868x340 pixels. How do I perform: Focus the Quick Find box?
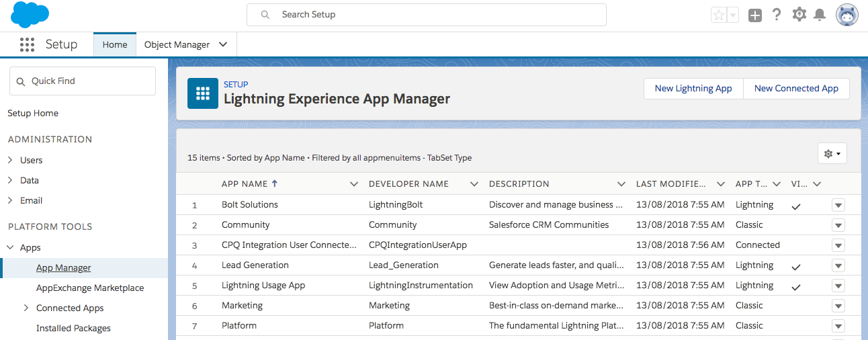[83, 81]
